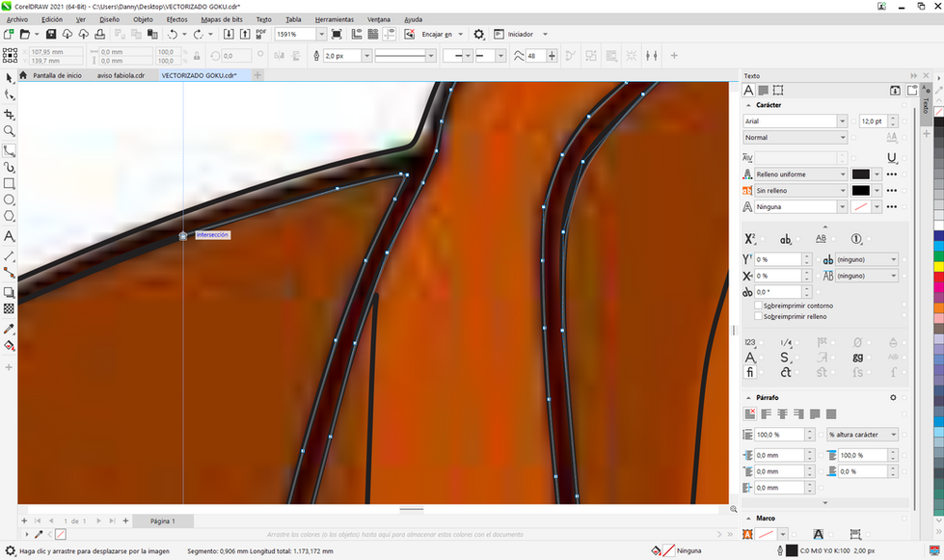Click the font size field showing 12,0 pt
This screenshot has width=944, height=560.
875,120
